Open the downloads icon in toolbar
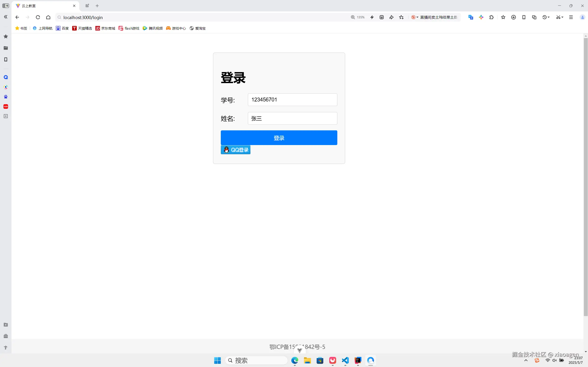 click(513, 17)
